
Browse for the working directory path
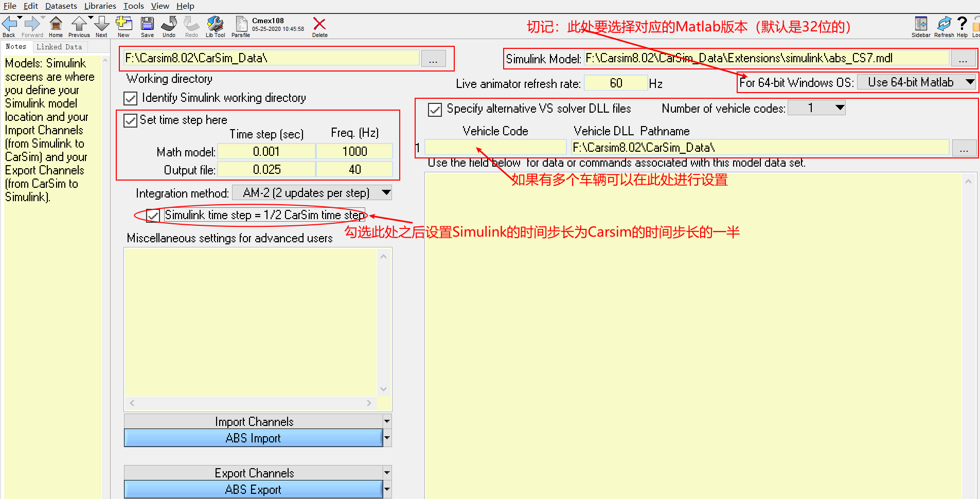click(433, 59)
